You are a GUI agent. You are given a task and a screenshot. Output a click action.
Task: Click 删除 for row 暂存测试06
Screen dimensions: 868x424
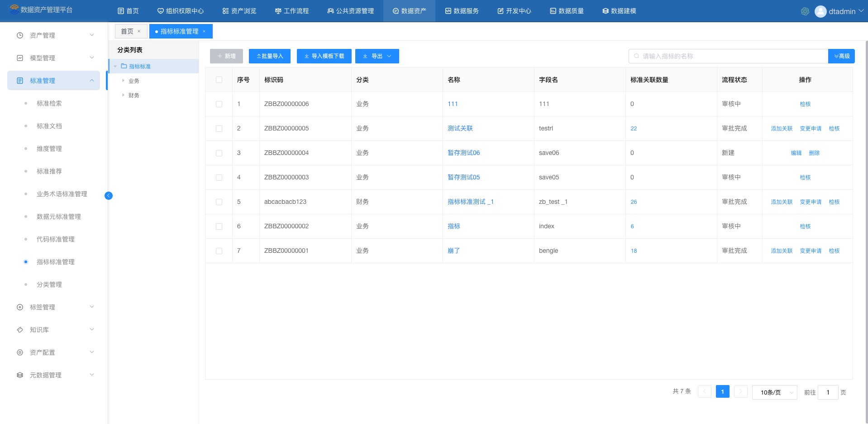tap(814, 153)
